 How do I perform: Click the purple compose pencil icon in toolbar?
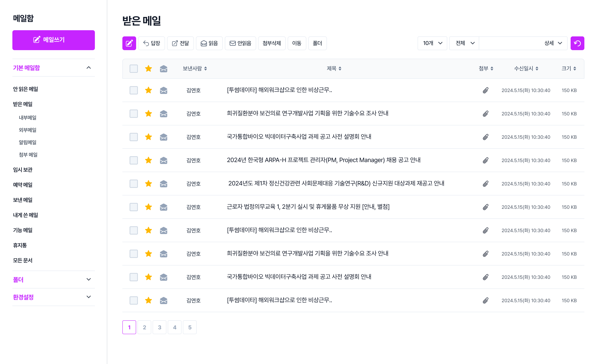point(129,43)
